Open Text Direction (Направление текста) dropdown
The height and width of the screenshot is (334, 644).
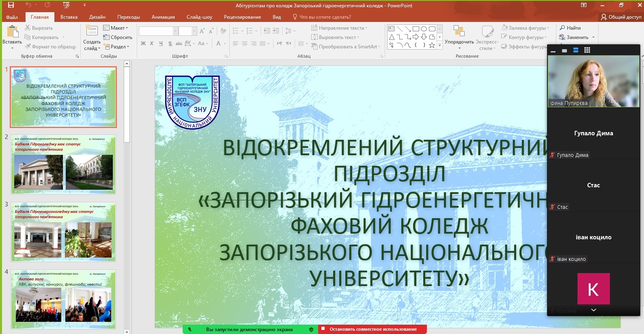point(339,28)
